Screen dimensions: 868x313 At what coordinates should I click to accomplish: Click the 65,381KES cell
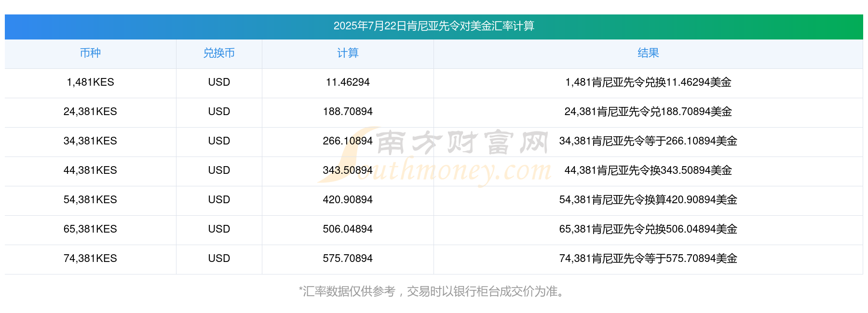(x=90, y=229)
